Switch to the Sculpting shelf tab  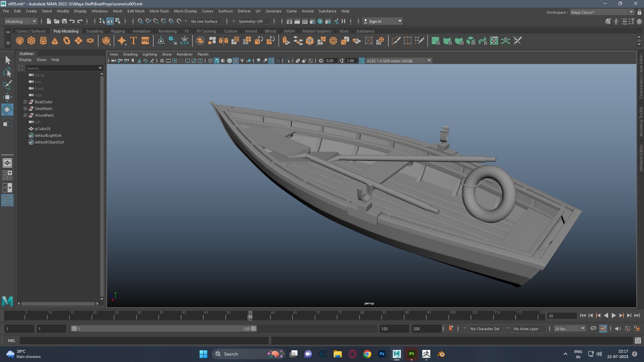(95, 31)
